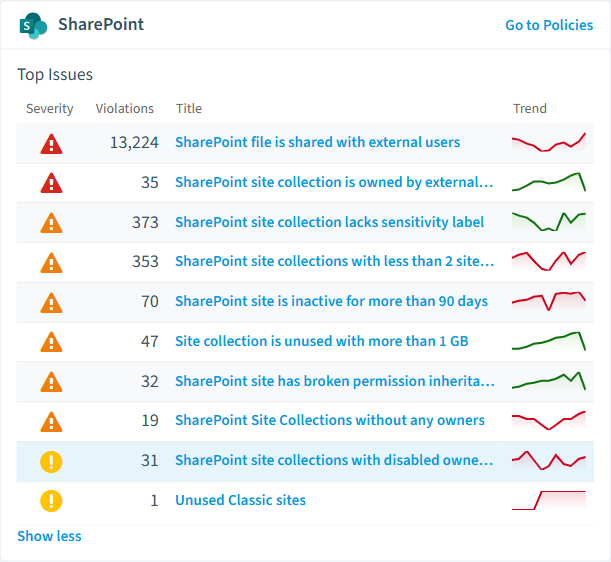Click the Violations column header
Viewport: 611px width, 562px height.
tap(125, 108)
